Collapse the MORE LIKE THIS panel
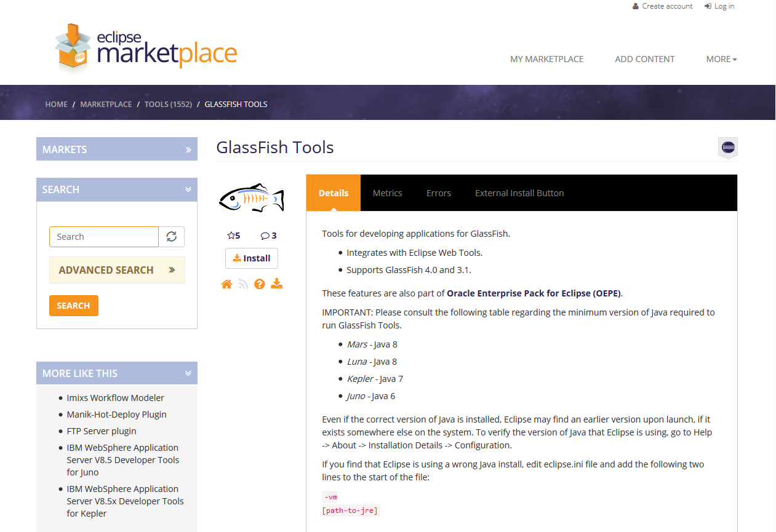 pyautogui.click(x=117, y=373)
